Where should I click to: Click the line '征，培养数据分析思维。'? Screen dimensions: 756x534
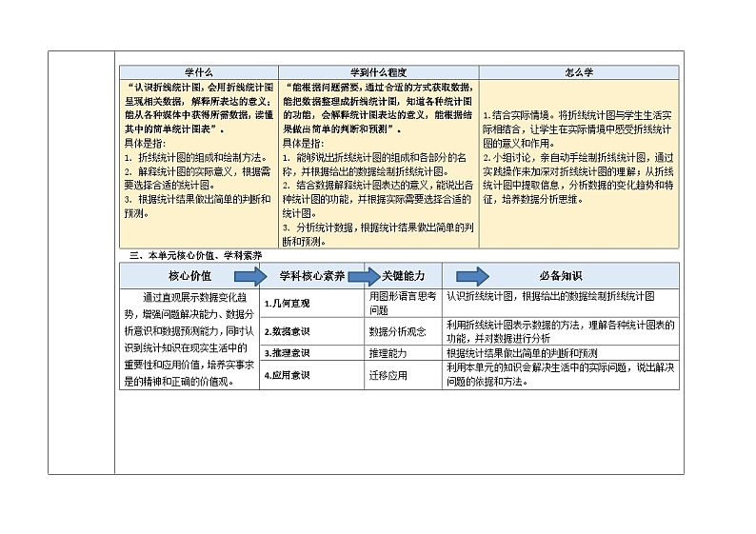(533, 200)
